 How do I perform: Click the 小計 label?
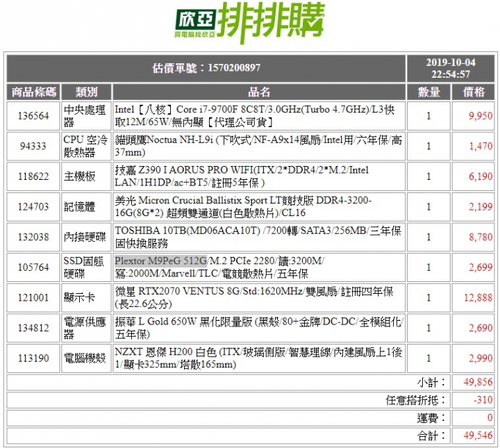coord(431,382)
